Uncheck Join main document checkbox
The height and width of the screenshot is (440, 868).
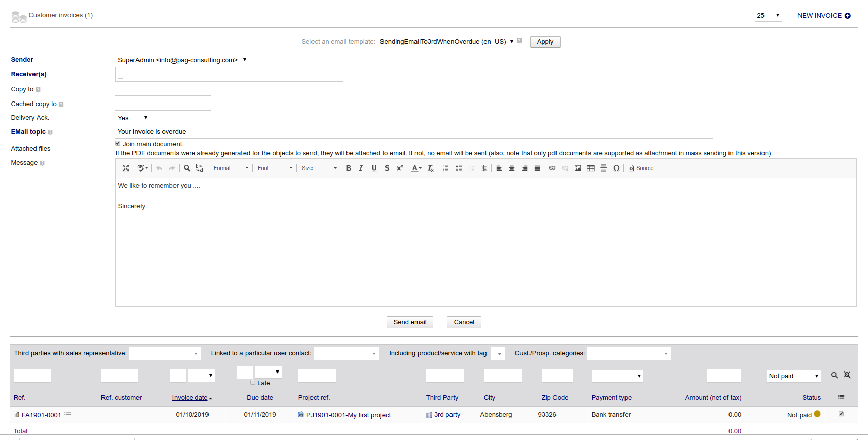pos(118,144)
